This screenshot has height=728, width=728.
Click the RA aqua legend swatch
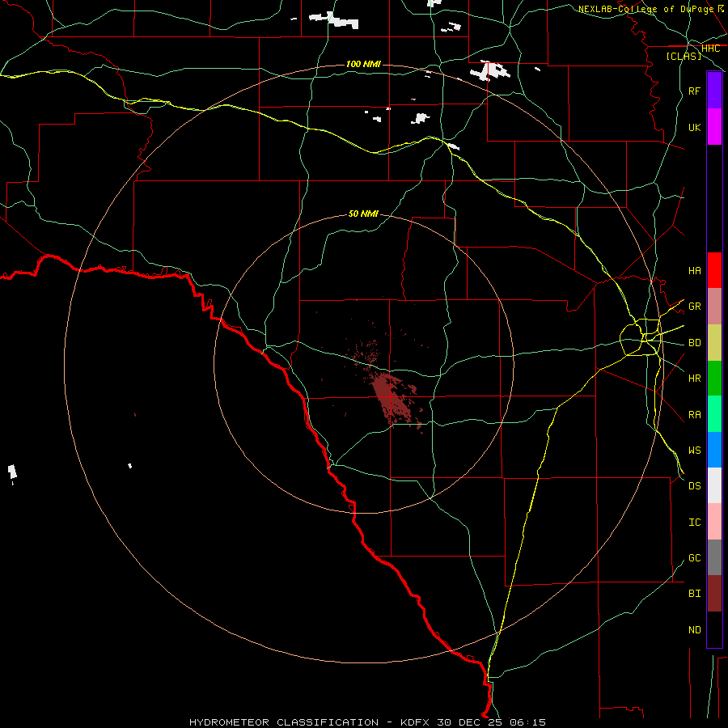pos(714,414)
